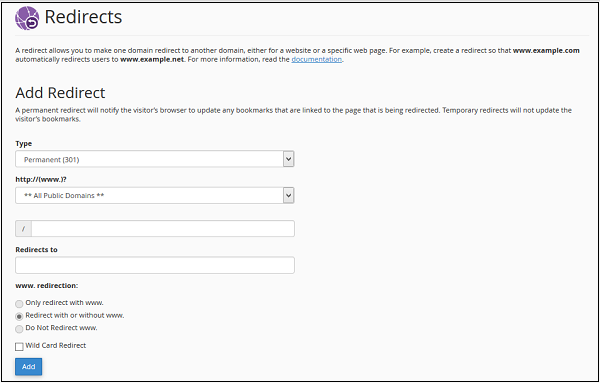Click the blue Add button
The image size is (600, 383).
tap(28, 367)
